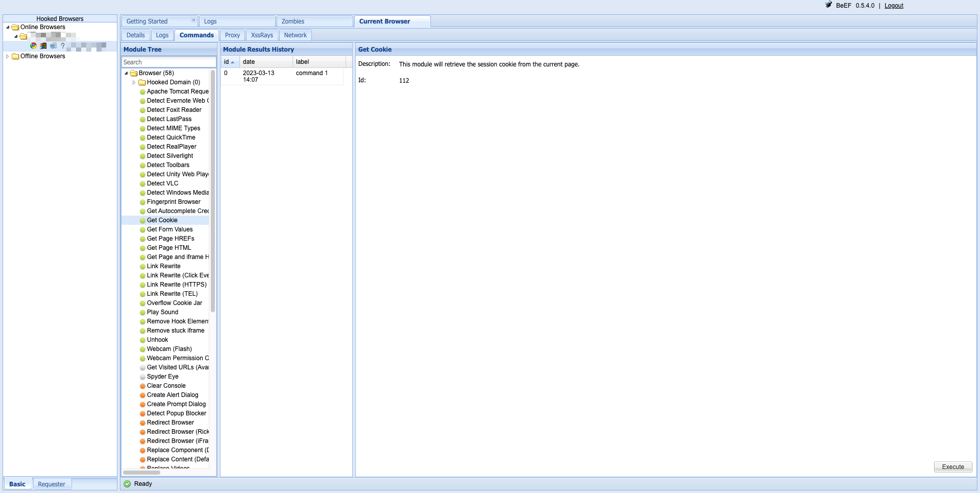Collapse the Browser (58) module category

click(126, 73)
